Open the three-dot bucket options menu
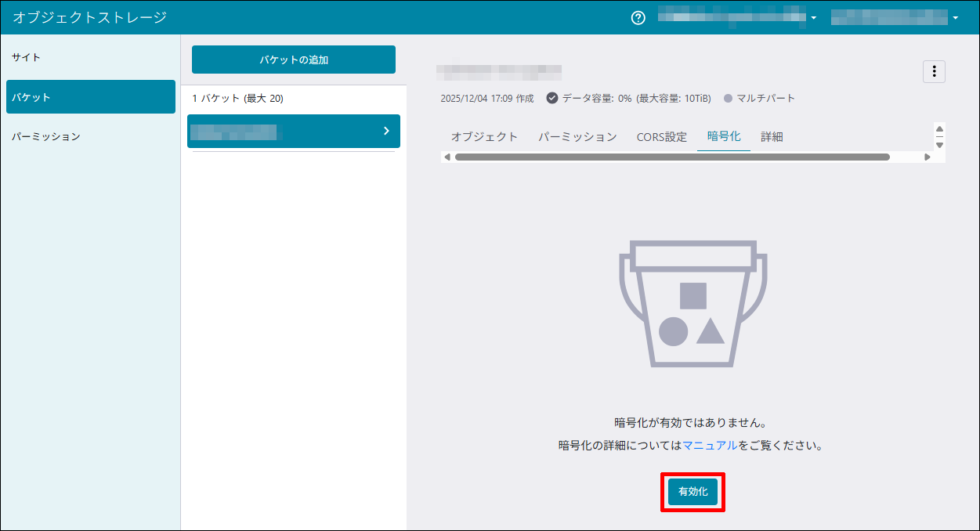 tap(934, 71)
